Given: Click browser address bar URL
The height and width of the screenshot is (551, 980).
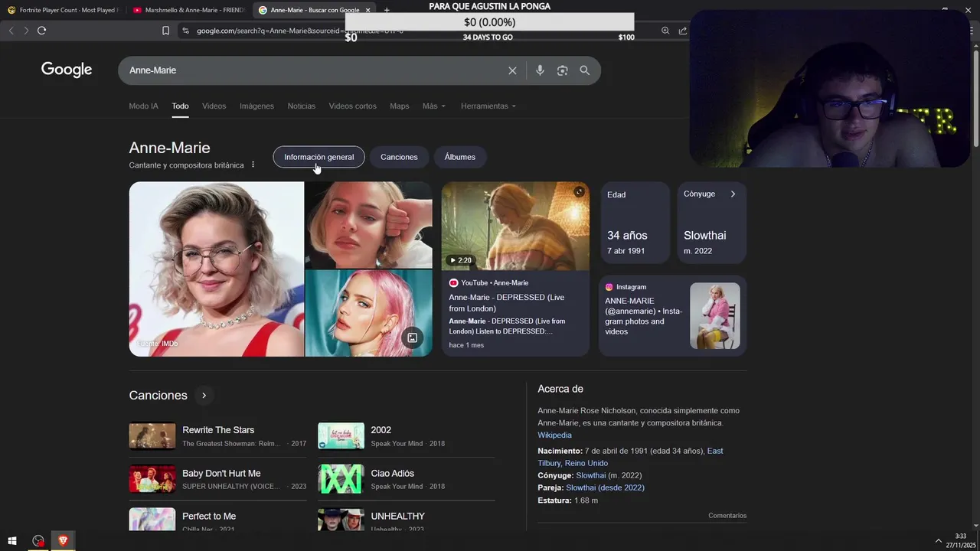Looking at the screenshot, I should pyautogui.click(x=299, y=31).
